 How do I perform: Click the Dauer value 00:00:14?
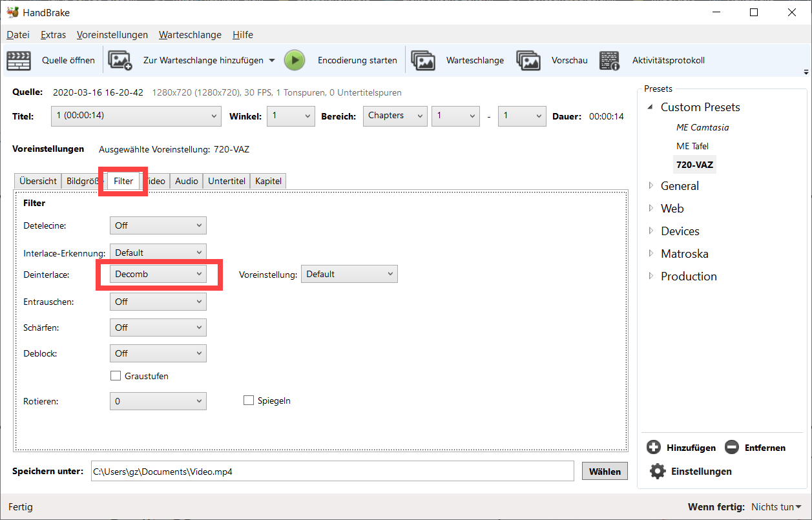coord(605,116)
